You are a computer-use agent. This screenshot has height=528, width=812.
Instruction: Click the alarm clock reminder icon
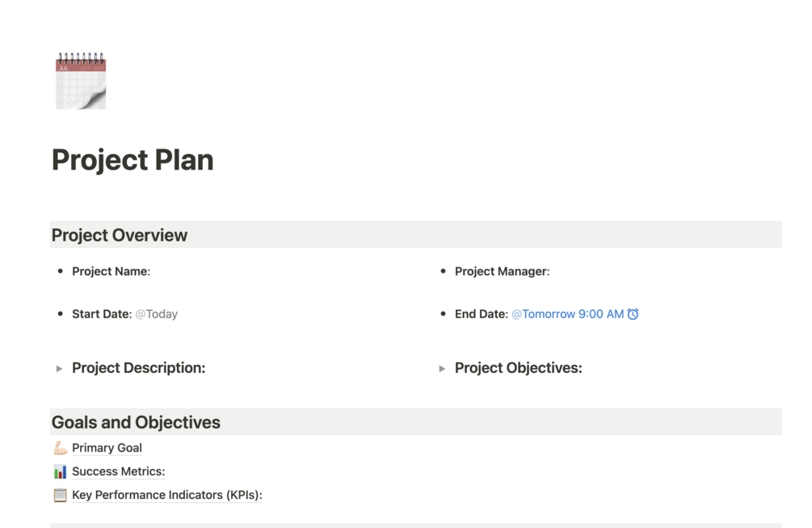point(633,314)
